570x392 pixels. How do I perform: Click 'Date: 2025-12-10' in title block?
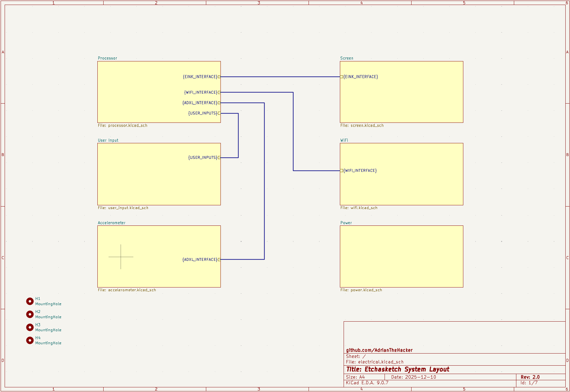tap(414, 377)
